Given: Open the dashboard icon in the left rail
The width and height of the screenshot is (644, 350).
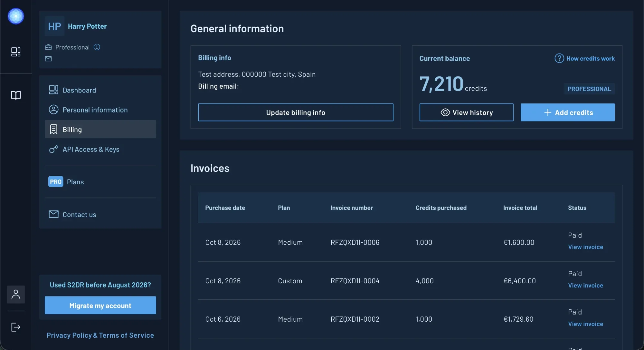Looking at the screenshot, I should pos(16,52).
